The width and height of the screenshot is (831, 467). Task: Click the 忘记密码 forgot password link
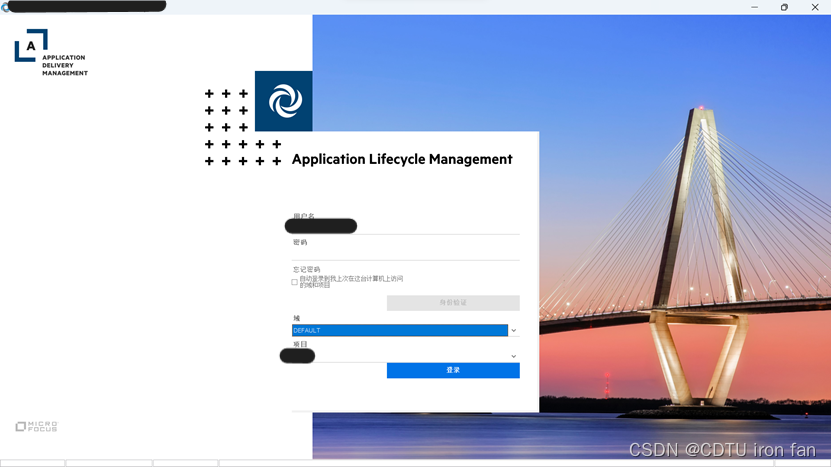click(x=306, y=269)
